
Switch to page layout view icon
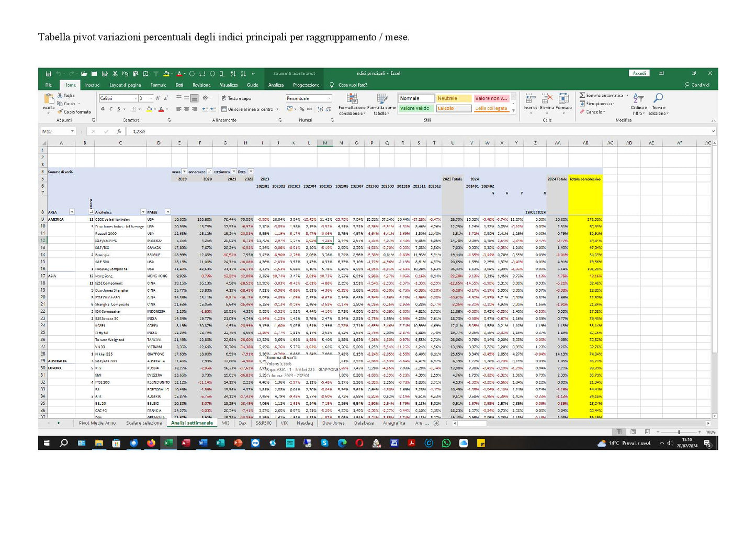pyautogui.click(x=633, y=432)
